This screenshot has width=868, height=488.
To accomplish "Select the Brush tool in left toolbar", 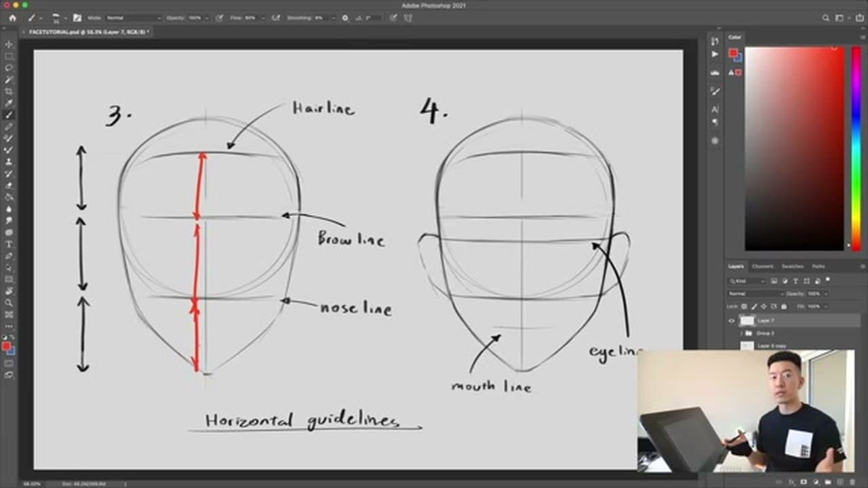I will 9,115.
